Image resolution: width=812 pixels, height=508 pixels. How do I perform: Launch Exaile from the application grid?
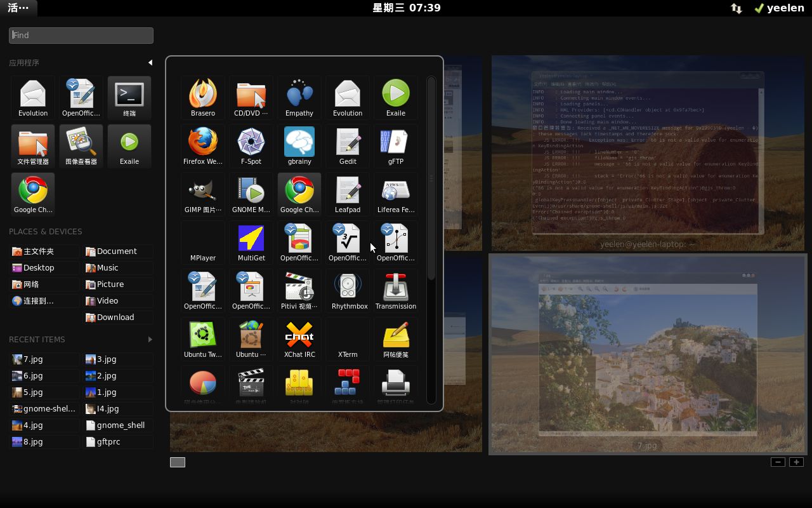[x=396, y=98]
